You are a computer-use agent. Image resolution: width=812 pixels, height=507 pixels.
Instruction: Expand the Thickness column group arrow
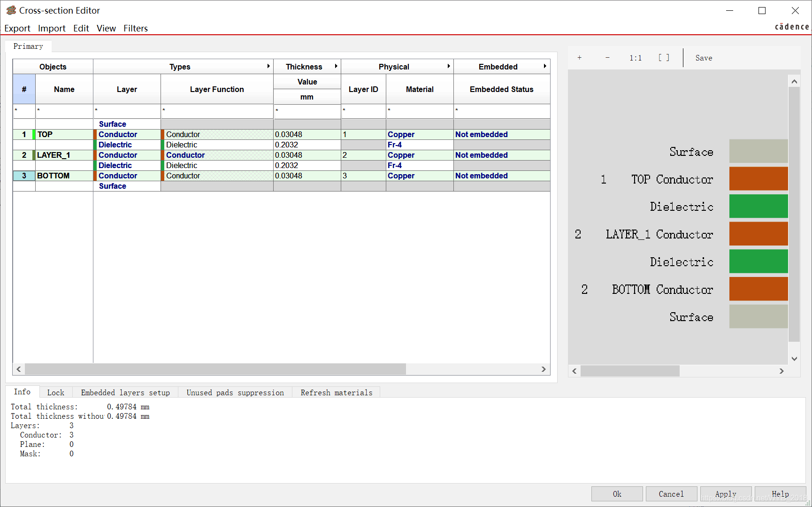pos(336,66)
